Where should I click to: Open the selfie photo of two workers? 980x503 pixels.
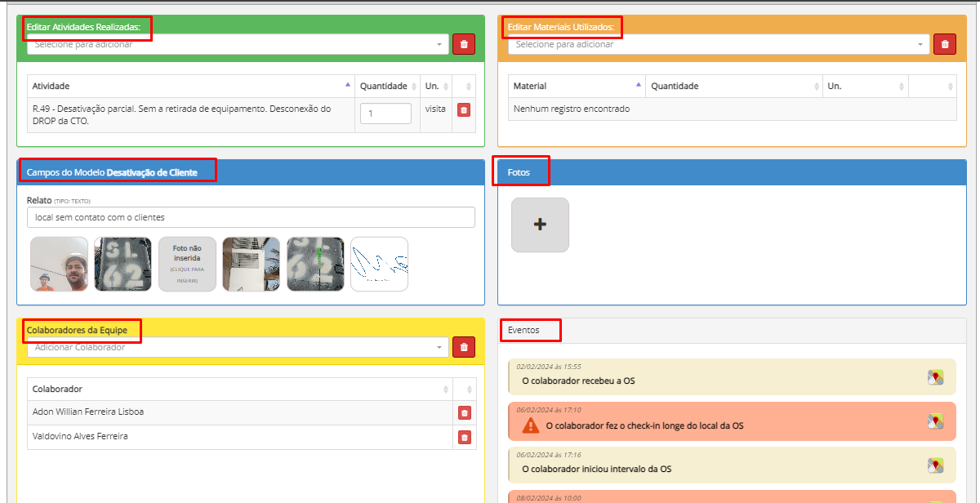pyautogui.click(x=59, y=264)
